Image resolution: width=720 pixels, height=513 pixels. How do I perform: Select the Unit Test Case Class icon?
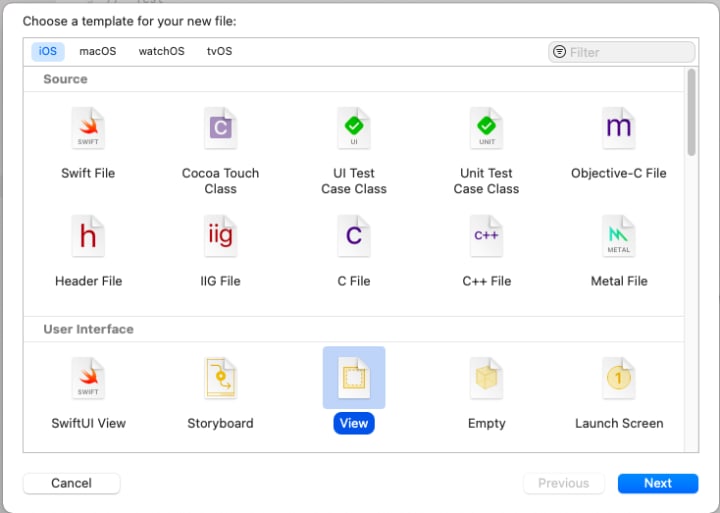486,128
